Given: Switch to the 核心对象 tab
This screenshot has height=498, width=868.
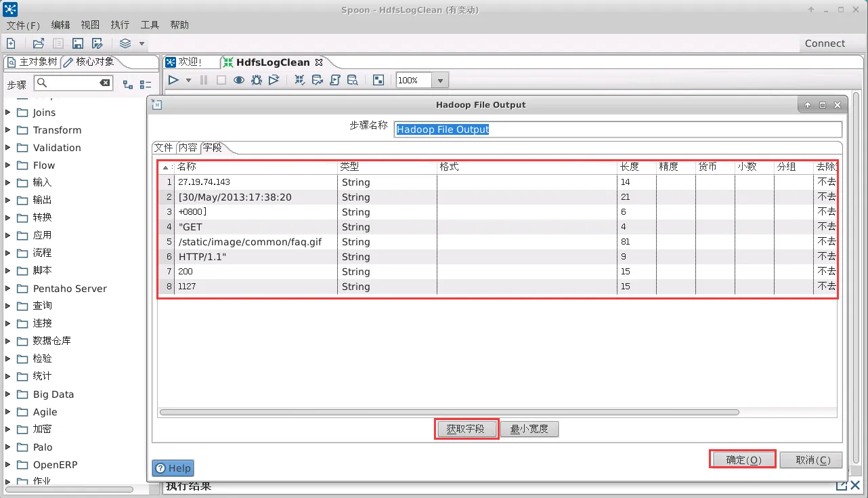Looking at the screenshot, I should coord(89,62).
